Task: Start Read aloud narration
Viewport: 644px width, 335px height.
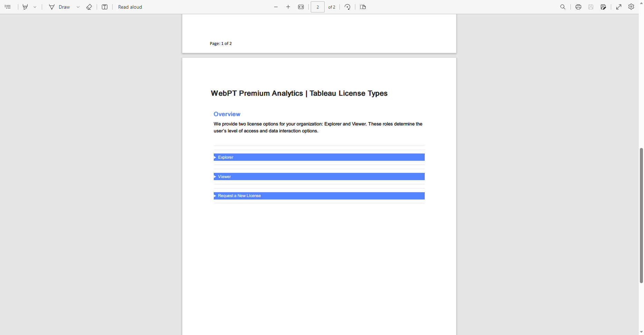Action: tap(130, 7)
